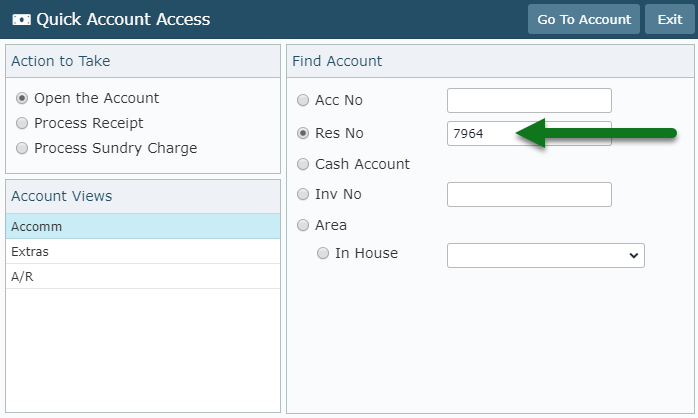Choose the Cash Account radio option
The image size is (698, 418).
coord(303,164)
